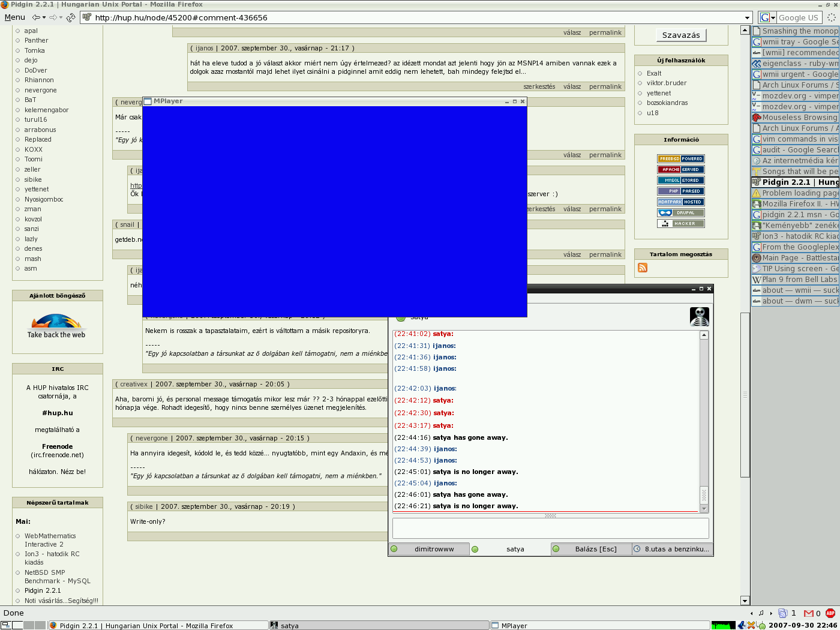840x630 pixels.
Task: Click the chat history scrollbar down arrow
Action: (x=704, y=508)
